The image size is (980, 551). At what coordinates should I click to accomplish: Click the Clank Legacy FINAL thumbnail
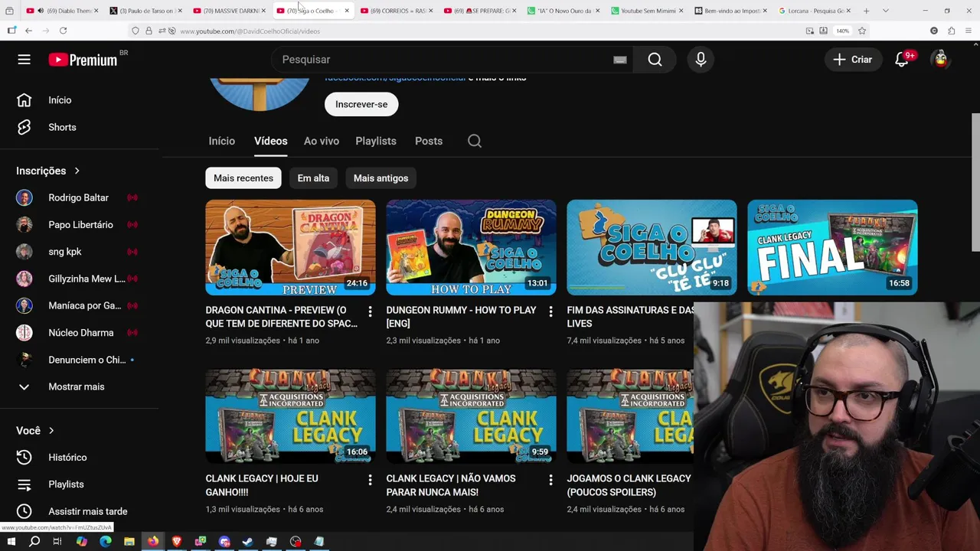coord(832,247)
